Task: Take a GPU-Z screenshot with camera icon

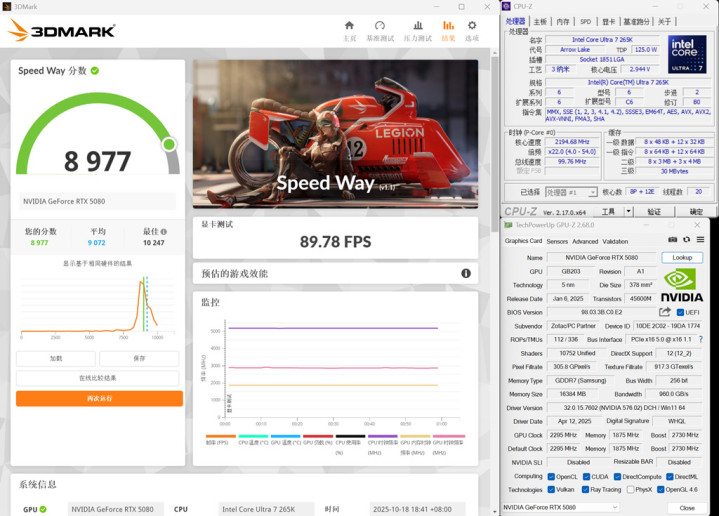Action: tap(672, 240)
